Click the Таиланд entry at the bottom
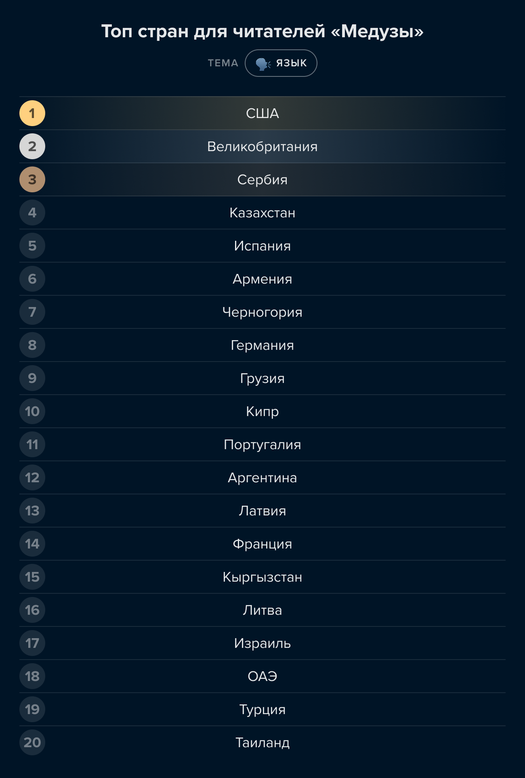The height and width of the screenshot is (778, 525). 262,743
